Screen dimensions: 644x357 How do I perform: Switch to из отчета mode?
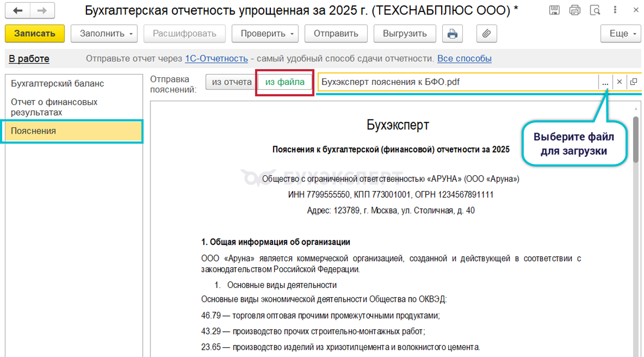(x=231, y=82)
